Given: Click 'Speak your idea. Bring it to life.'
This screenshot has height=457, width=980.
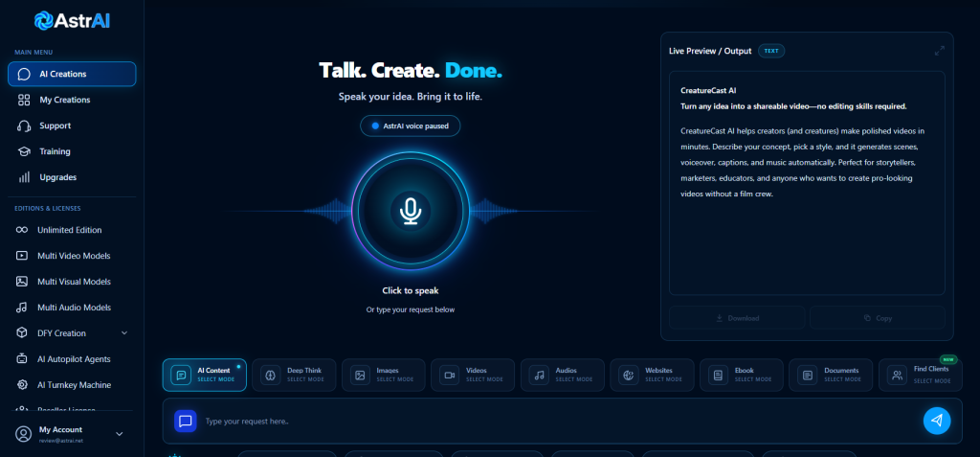Looking at the screenshot, I should click(411, 97).
